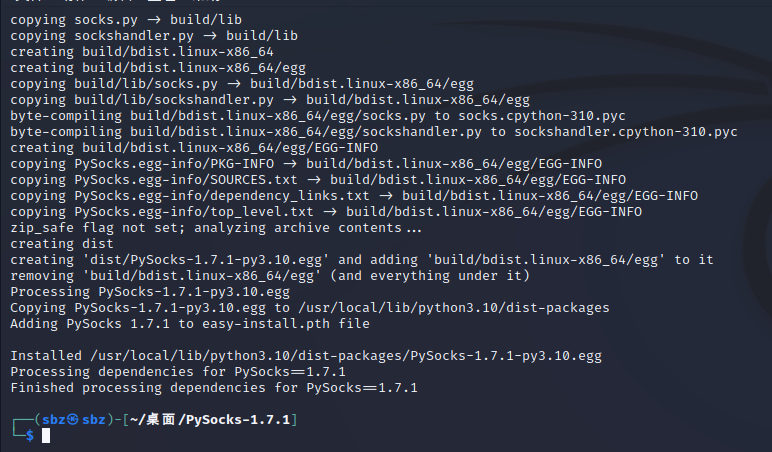This screenshot has height=452, width=772.
Task: Click the 'Processing PySocks-1.7.1-py3.10.egg' line
Action: [150, 292]
